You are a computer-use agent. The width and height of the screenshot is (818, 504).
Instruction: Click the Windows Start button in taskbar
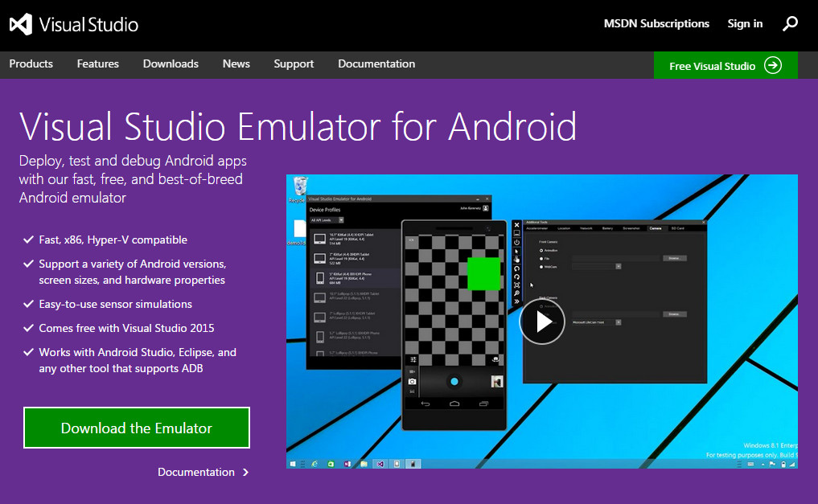coord(293,463)
